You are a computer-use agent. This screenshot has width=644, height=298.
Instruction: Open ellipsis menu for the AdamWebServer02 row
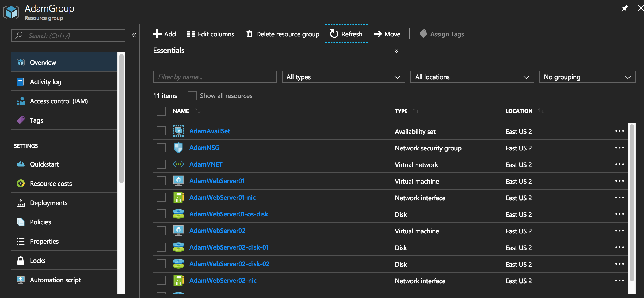click(619, 231)
